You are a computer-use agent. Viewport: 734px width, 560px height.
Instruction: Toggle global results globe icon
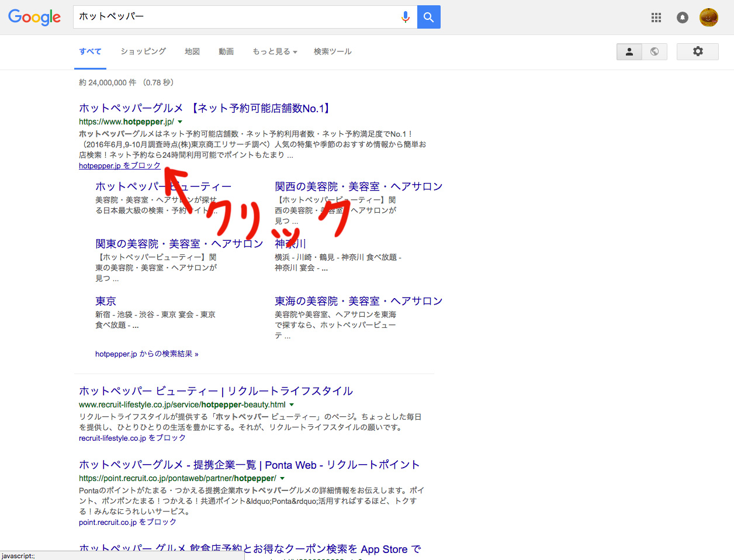click(x=655, y=51)
